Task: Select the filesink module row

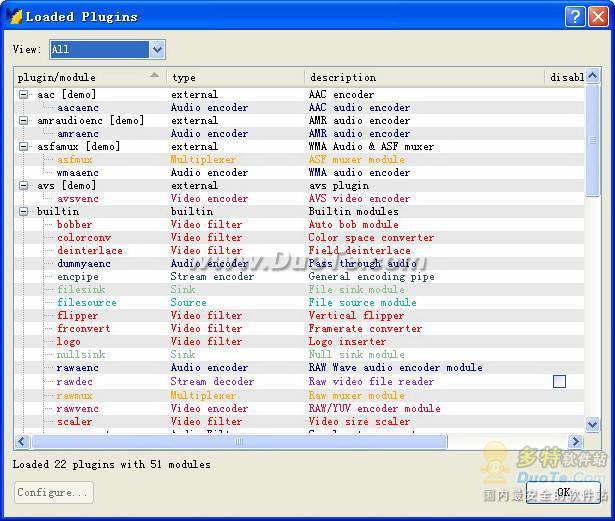Action: point(299,290)
